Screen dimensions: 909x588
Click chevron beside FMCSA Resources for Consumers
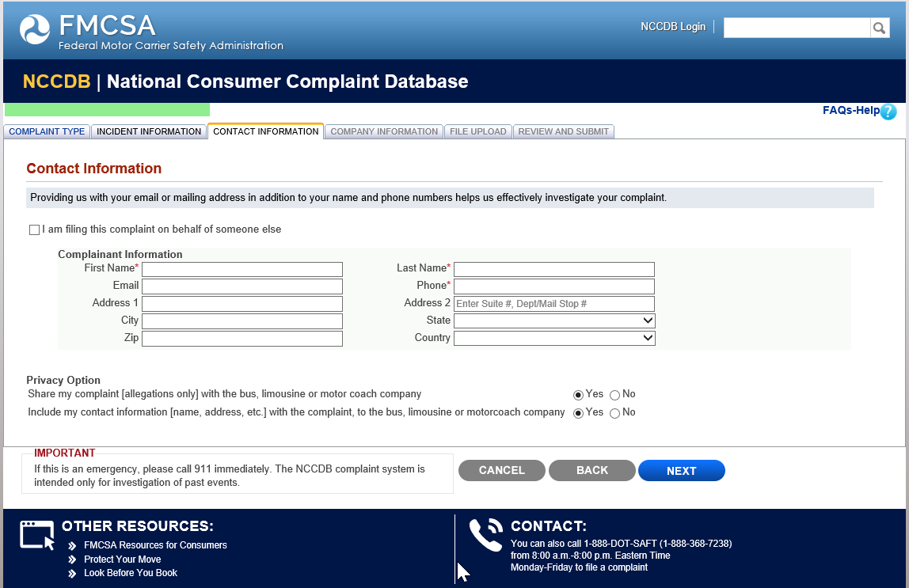click(72, 546)
